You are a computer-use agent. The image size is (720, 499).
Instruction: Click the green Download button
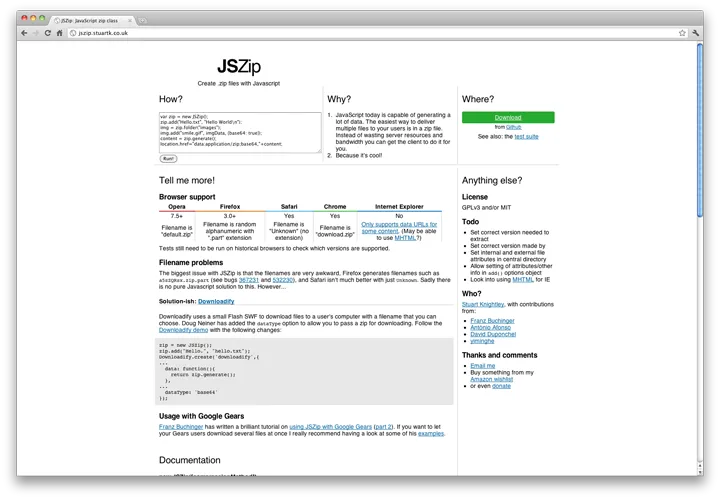[508, 118]
